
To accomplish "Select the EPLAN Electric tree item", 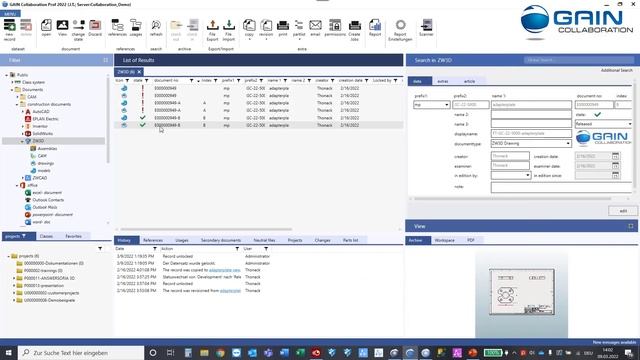I will (x=45, y=119).
